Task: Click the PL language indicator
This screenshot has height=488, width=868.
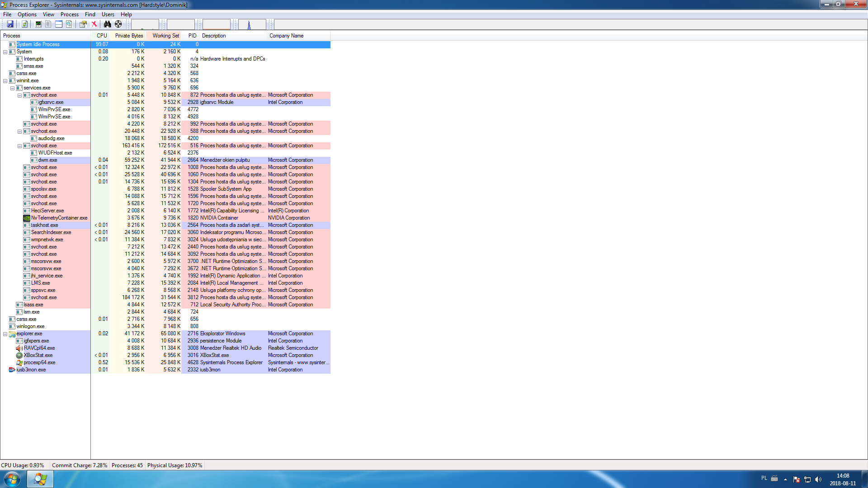Action: click(764, 478)
